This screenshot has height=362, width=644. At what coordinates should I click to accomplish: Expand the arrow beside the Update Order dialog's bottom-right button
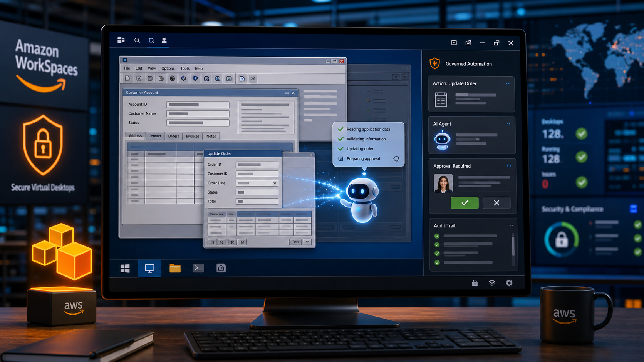tap(307, 242)
